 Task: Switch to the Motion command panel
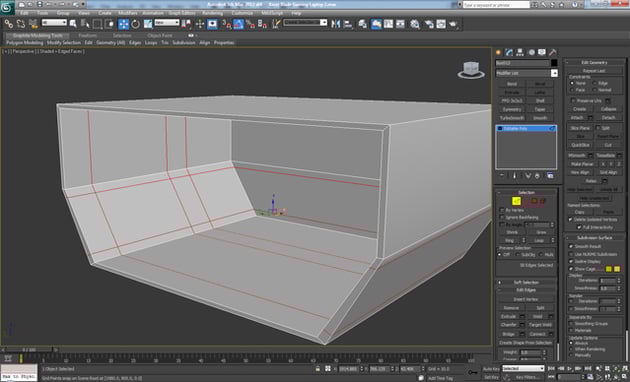(x=532, y=52)
